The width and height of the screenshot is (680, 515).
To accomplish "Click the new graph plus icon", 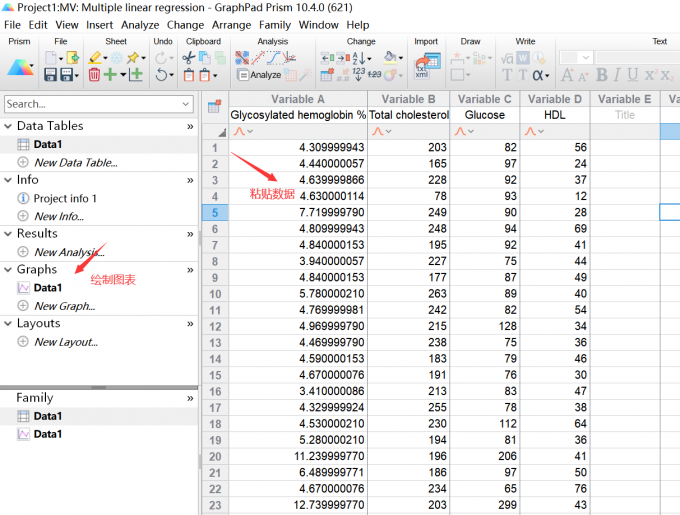I will pyautogui.click(x=136, y=75).
